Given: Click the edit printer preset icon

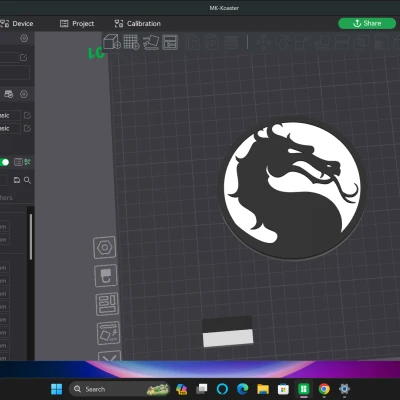Looking at the screenshot, I should [x=23, y=58].
